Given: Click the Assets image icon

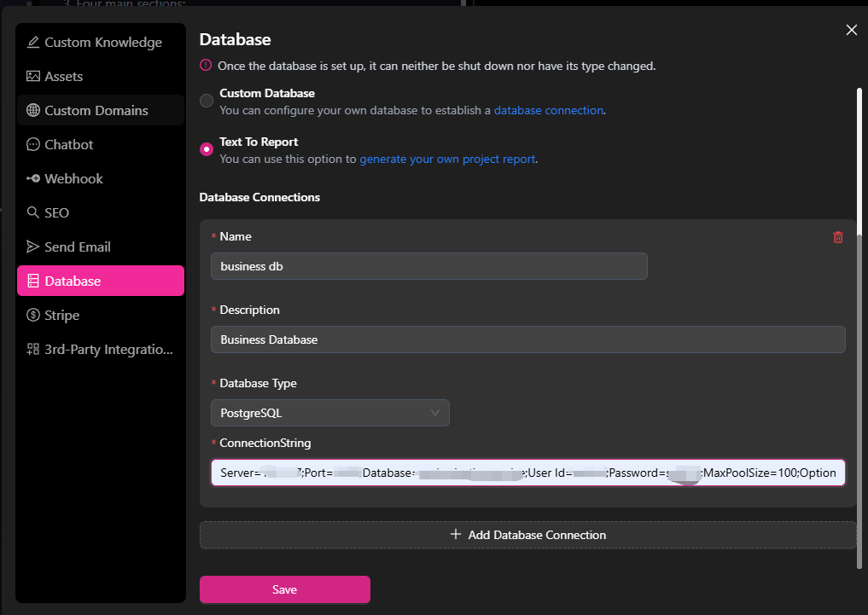Looking at the screenshot, I should (33, 76).
